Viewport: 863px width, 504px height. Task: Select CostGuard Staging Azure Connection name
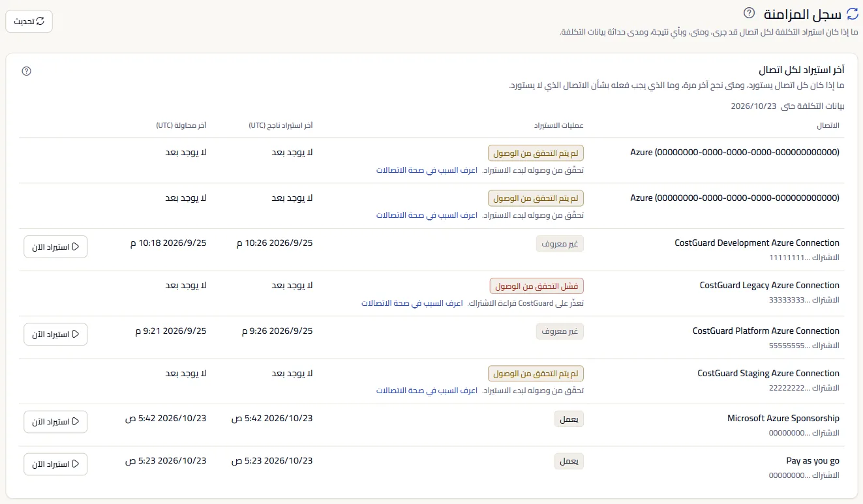(768, 373)
